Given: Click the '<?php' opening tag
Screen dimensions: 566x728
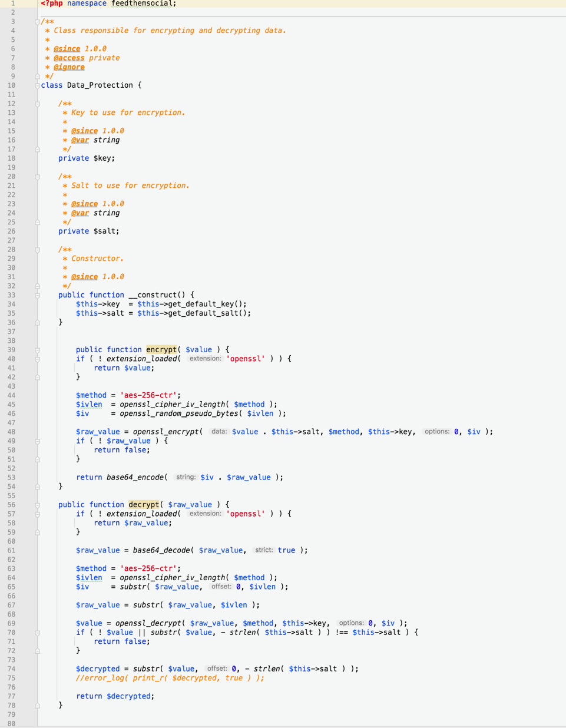Looking at the screenshot, I should coord(51,4).
